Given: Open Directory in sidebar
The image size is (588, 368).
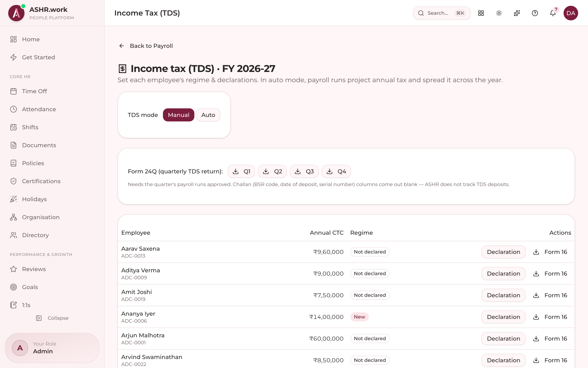Looking at the screenshot, I should tap(52, 235).
